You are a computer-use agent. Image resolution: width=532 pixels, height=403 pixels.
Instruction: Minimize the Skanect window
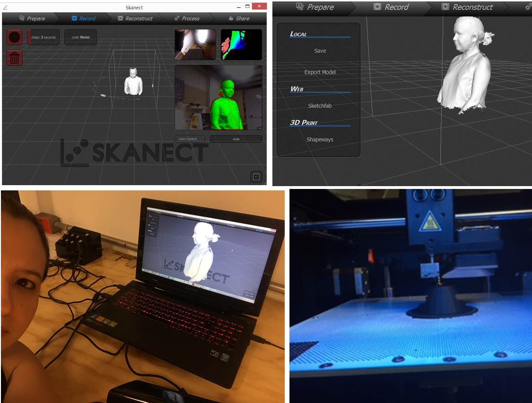[239, 7]
